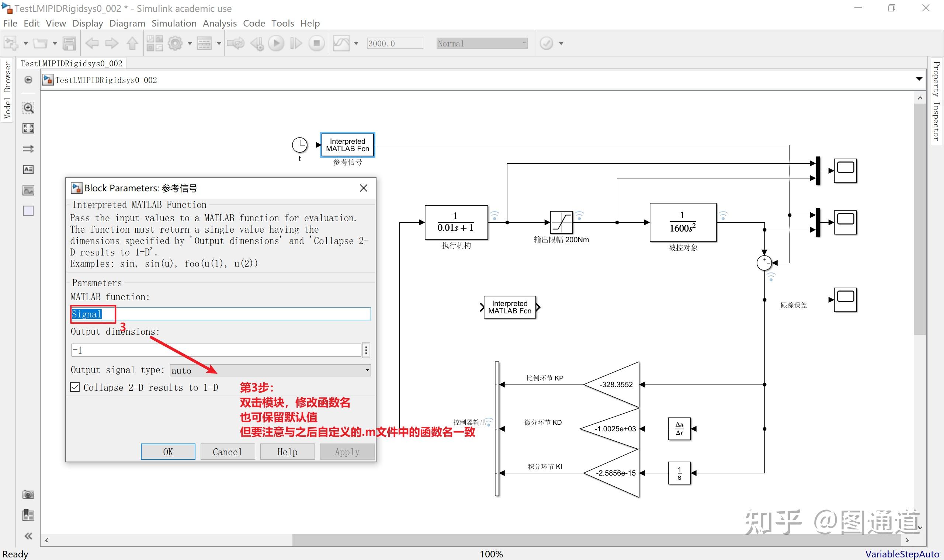Click the Run simulation play button
Viewport: 944px width, 560px height.
(x=276, y=44)
